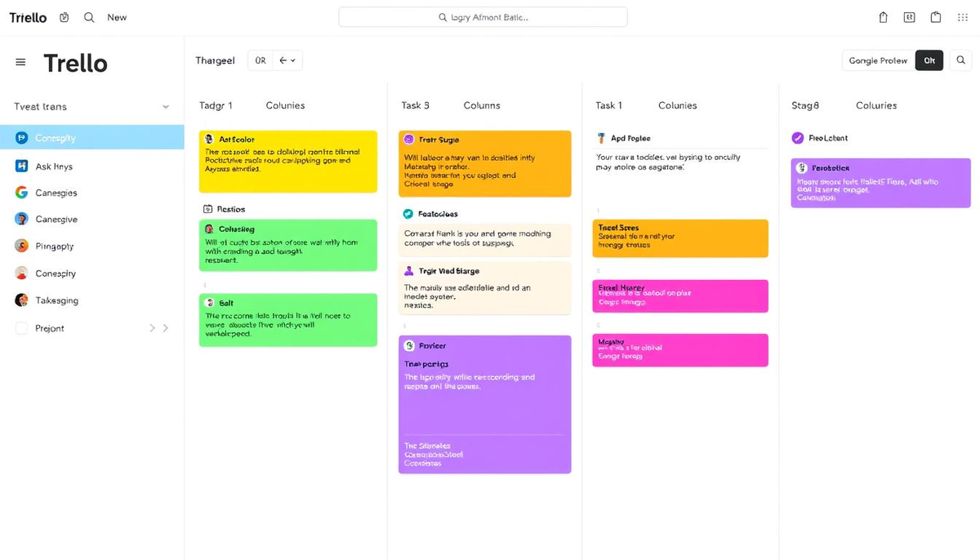Screen dimensions: 980x560
Task: Click the blue Ask Hnys sidebar icon
Action: [x=21, y=166]
